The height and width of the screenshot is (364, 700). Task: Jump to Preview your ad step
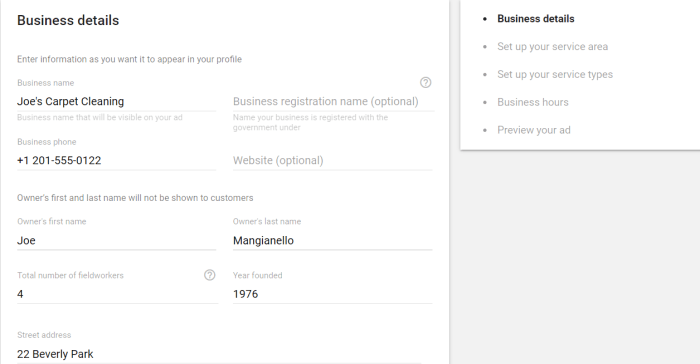(534, 130)
